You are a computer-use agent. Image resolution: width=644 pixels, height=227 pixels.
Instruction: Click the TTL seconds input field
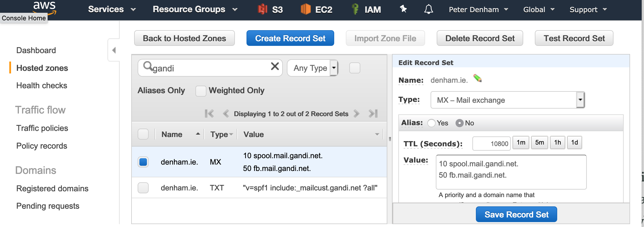click(x=491, y=143)
